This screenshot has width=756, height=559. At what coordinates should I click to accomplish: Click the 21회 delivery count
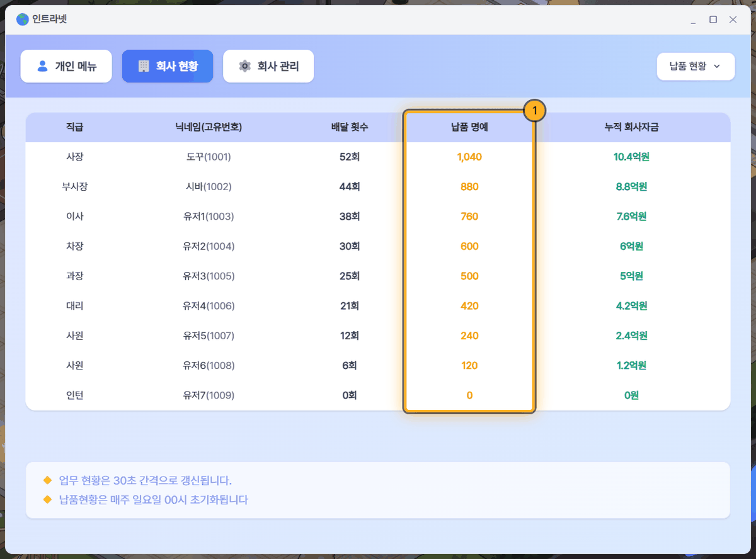[x=350, y=306]
